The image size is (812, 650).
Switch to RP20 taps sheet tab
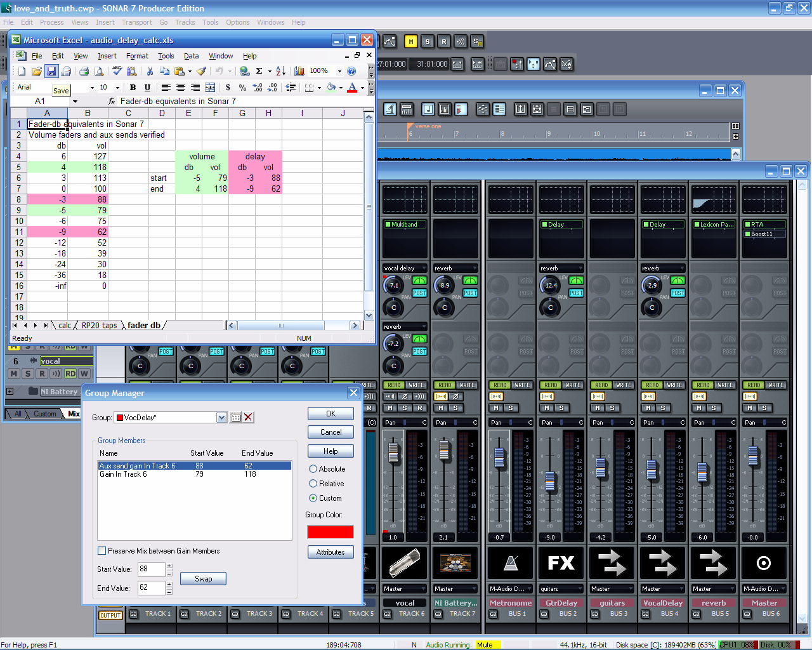pos(99,326)
